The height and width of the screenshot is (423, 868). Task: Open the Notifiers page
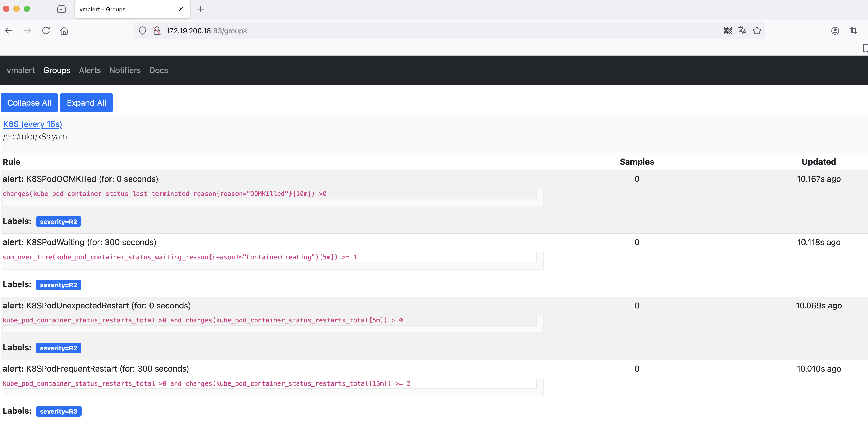[x=125, y=70]
